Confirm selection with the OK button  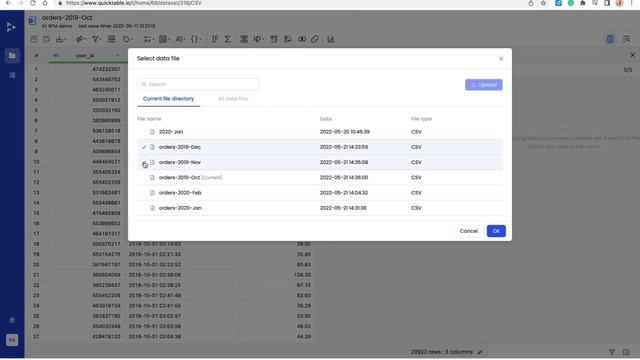coord(496,231)
